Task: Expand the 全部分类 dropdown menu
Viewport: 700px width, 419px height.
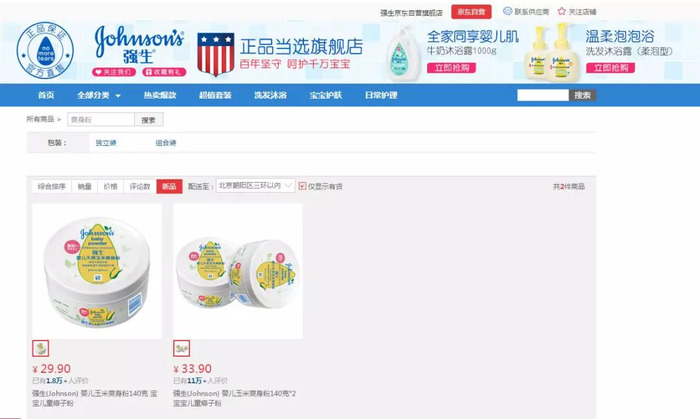Action: 99,95
